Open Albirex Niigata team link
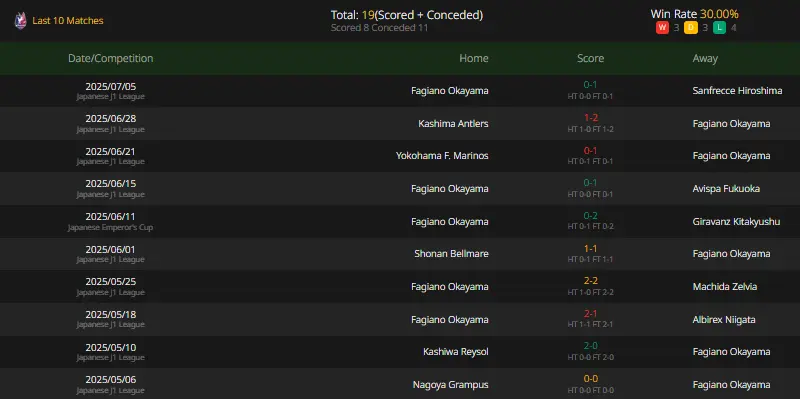800x399 pixels. point(724,319)
